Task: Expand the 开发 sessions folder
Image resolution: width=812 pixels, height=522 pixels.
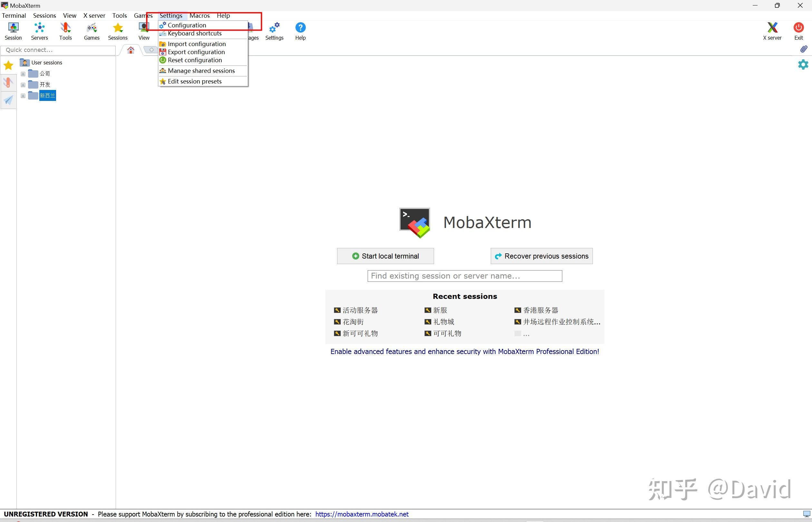Action: coord(23,84)
